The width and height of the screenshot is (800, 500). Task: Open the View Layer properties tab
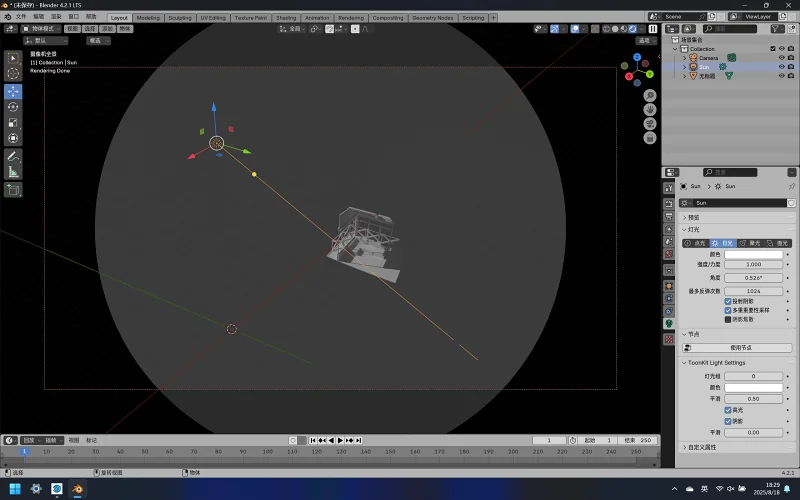669,229
